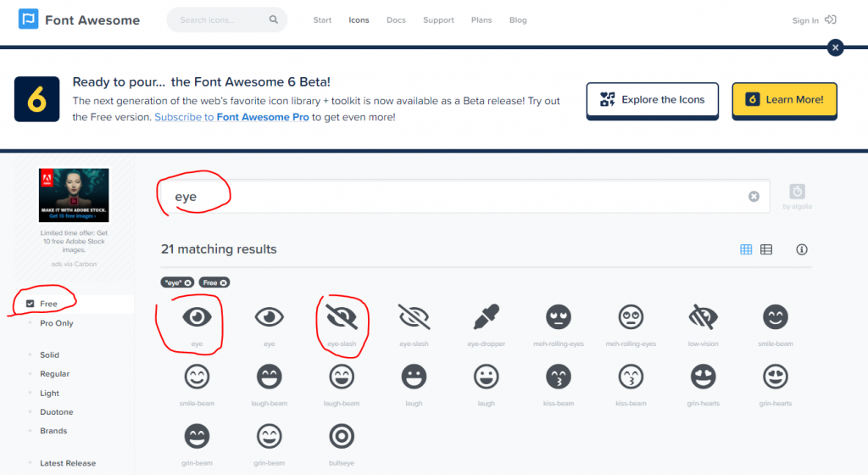Screen dimensions: 868x475
Task: Select the outlined eye icon result
Action: point(269,317)
